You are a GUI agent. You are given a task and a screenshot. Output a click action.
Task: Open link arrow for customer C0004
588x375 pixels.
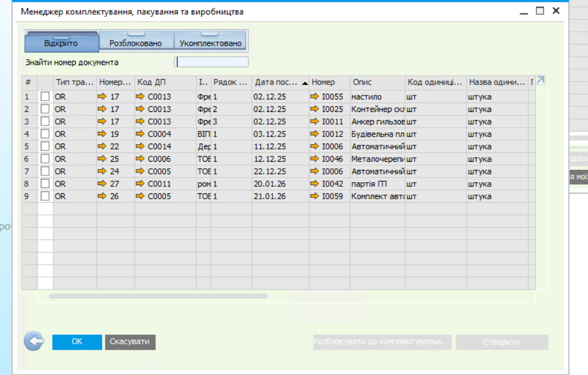140,134
